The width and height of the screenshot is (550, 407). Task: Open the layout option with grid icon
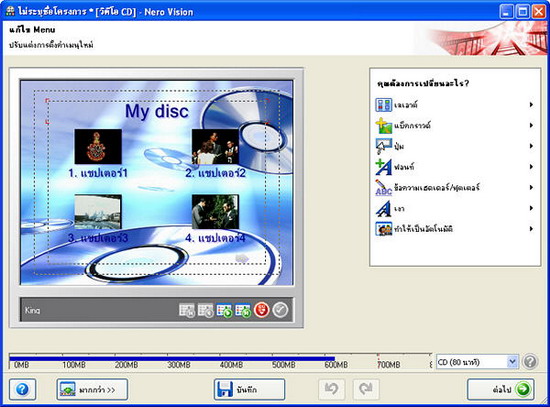455,105
